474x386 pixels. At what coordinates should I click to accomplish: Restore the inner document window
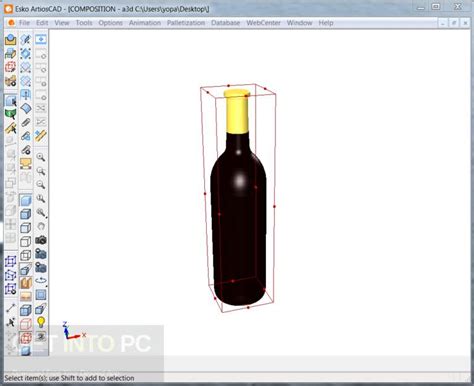click(x=454, y=23)
